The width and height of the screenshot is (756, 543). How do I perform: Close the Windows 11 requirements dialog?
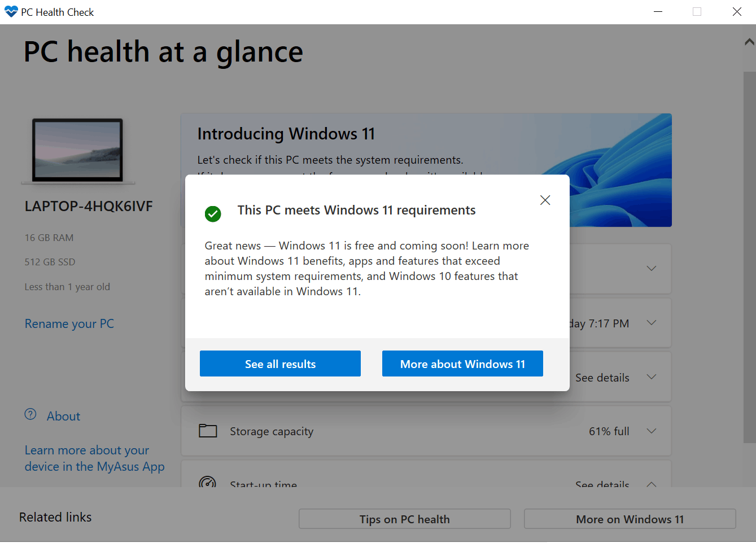tap(545, 200)
